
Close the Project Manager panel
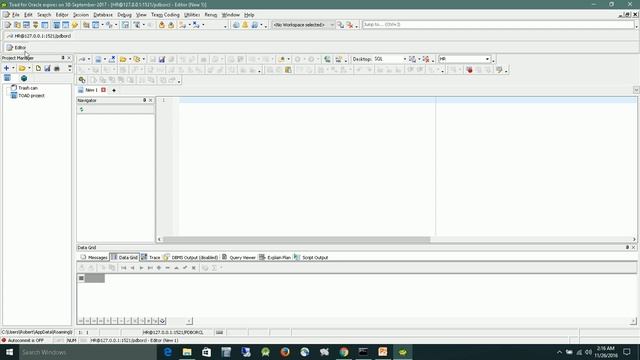tap(69, 58)
